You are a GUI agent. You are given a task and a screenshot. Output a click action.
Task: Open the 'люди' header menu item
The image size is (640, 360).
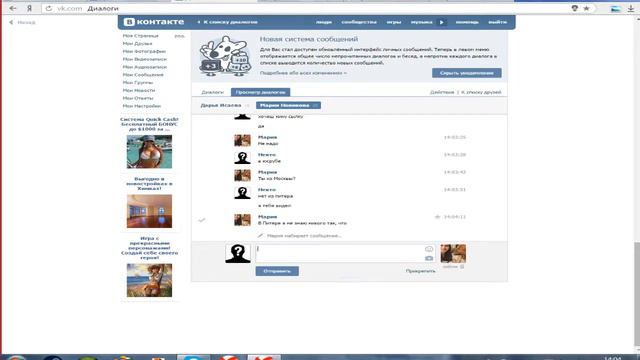[x=324, y=22]
